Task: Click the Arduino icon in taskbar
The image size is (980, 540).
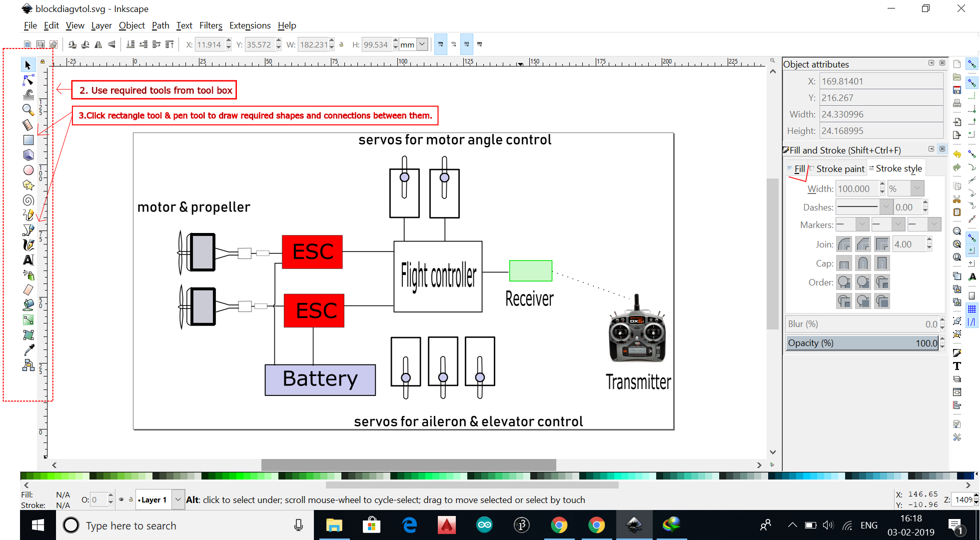Action: pyautogui.click(x=484, y=525)
